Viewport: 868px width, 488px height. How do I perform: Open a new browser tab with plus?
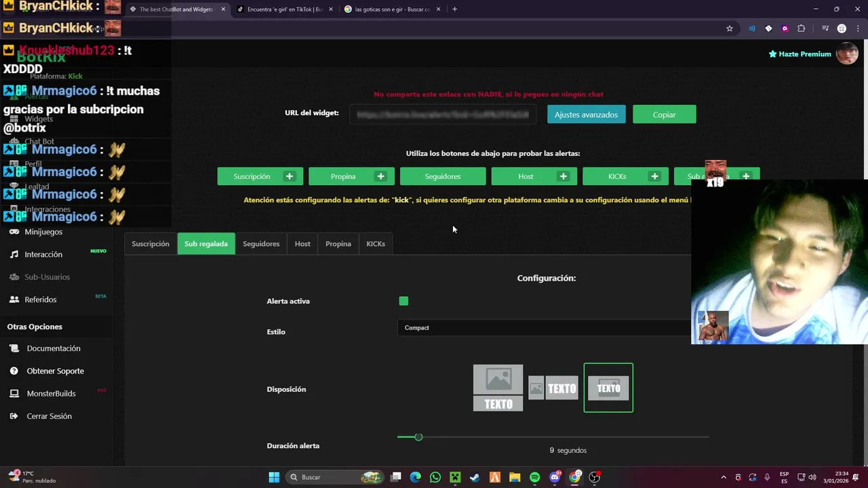tap(454, 9)
